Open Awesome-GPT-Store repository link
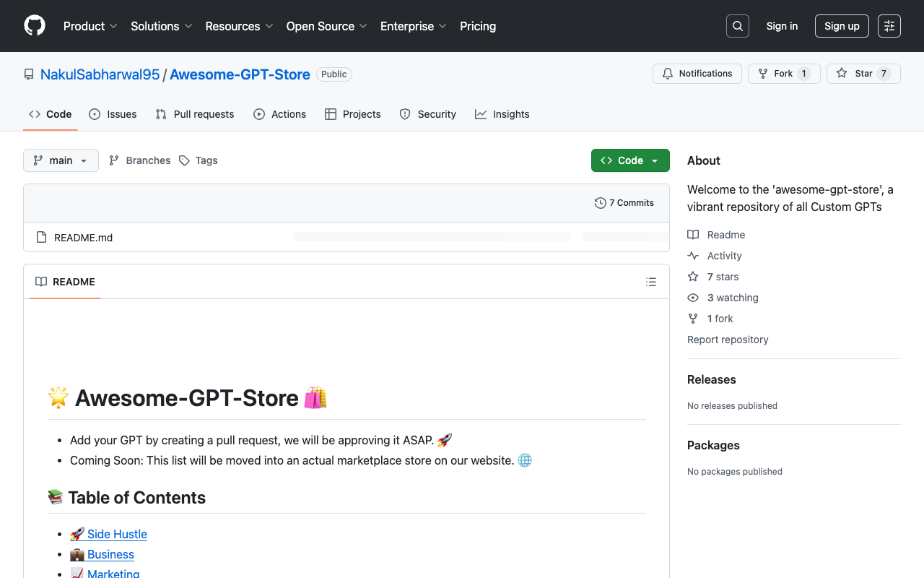Screen dimensions: 924x578 coord(240,74)
